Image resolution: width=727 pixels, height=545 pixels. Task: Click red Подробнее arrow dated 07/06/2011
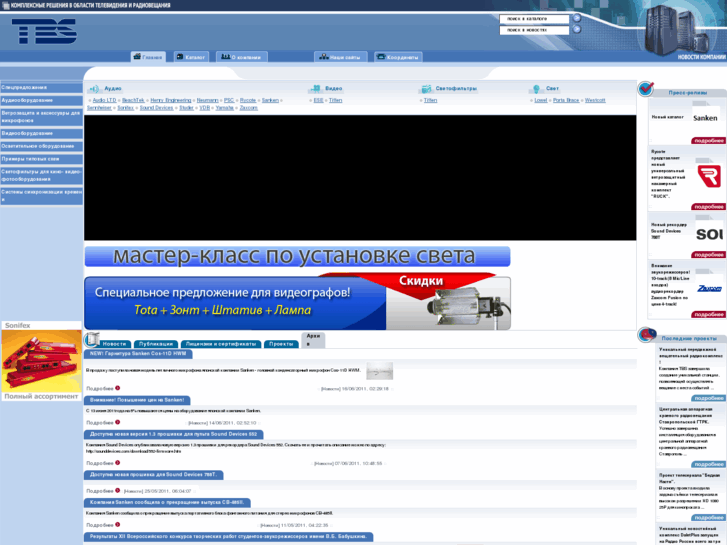click(x=117, y=463)
